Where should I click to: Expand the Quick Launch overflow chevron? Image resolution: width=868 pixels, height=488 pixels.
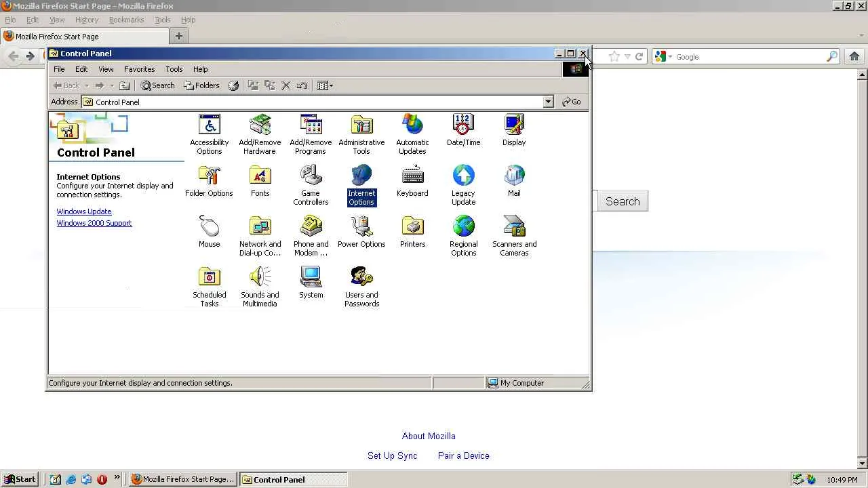click(x=117, y=477)
